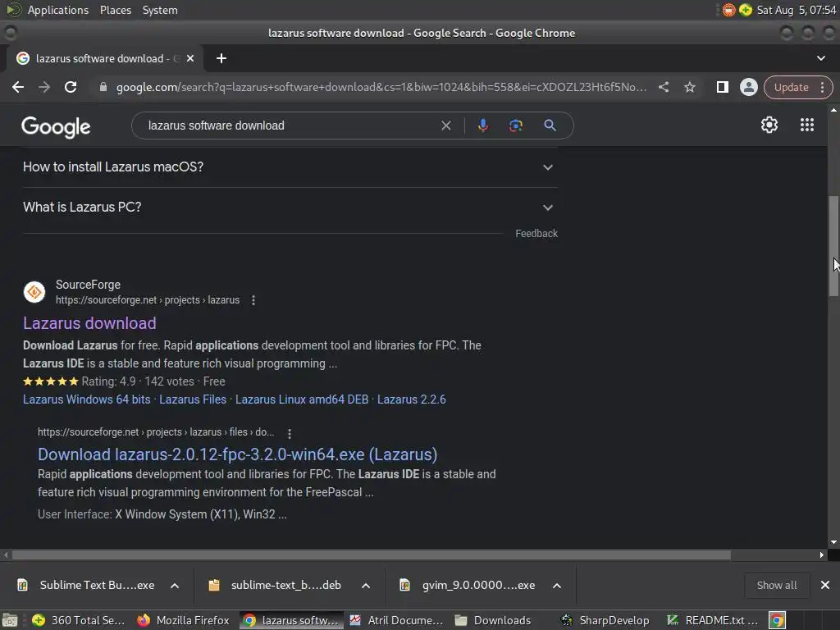
Task: Expand 'What is Lazarus PC?' question
Action: (290, 208)
